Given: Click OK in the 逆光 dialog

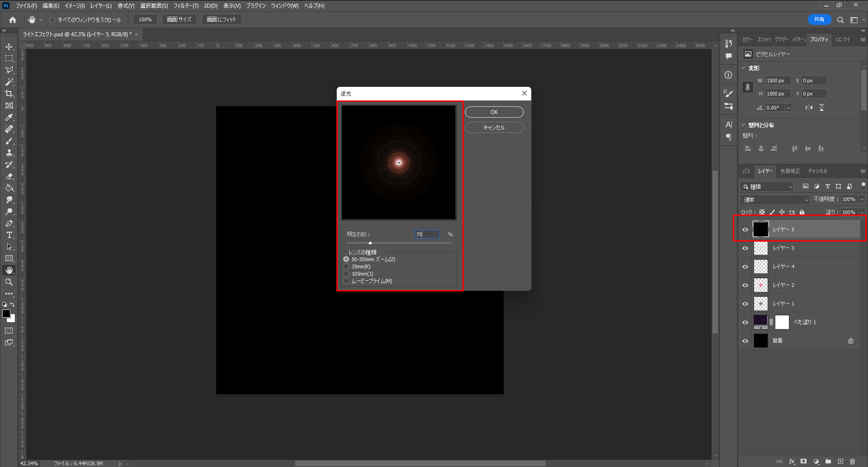Looking at the screenshot, I should [x=494, y=112].
